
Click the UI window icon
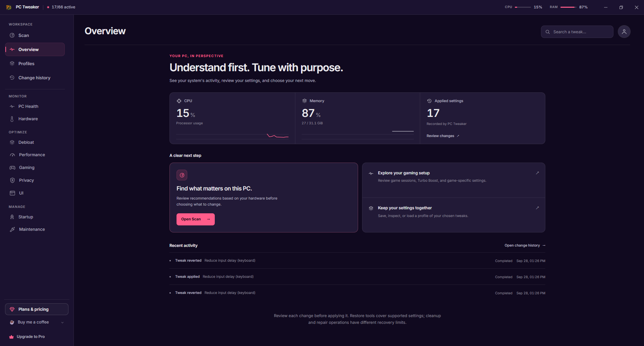[x=12, y=193]
